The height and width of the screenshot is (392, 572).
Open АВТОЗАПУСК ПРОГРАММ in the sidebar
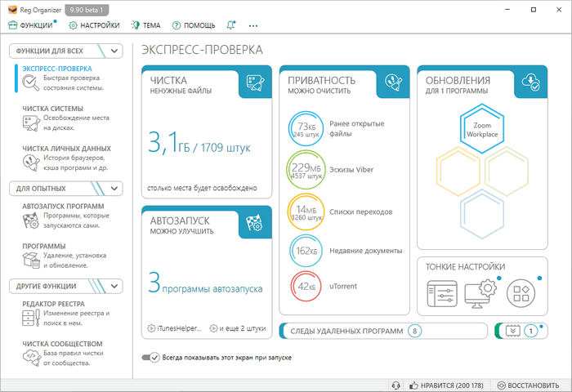tap(63, 206)
